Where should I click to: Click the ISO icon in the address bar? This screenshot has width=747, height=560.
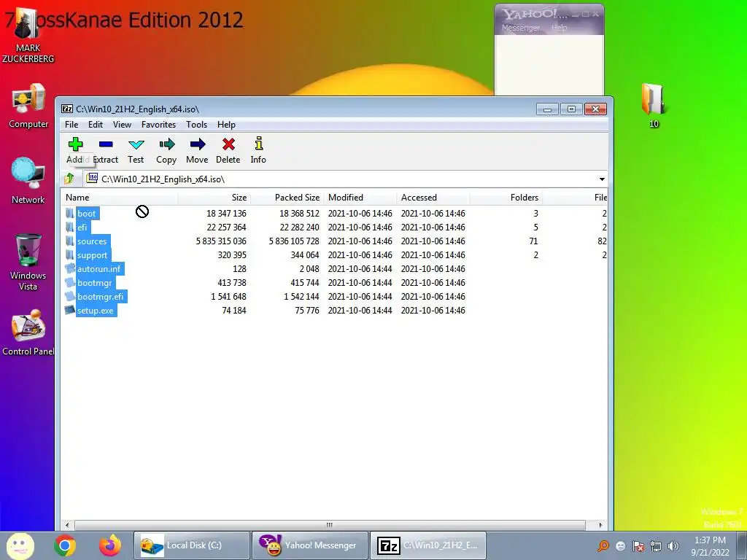point(93,179)
